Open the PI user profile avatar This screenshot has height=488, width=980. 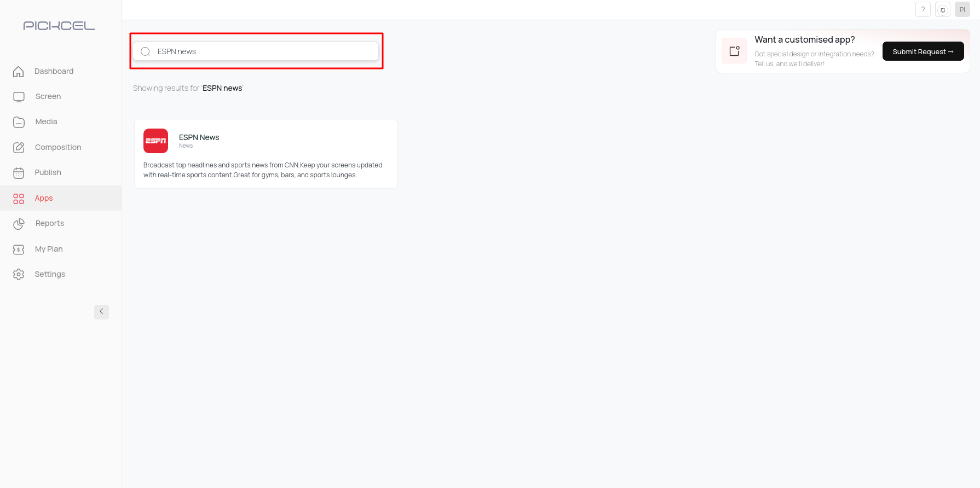[x=962, y=9]
